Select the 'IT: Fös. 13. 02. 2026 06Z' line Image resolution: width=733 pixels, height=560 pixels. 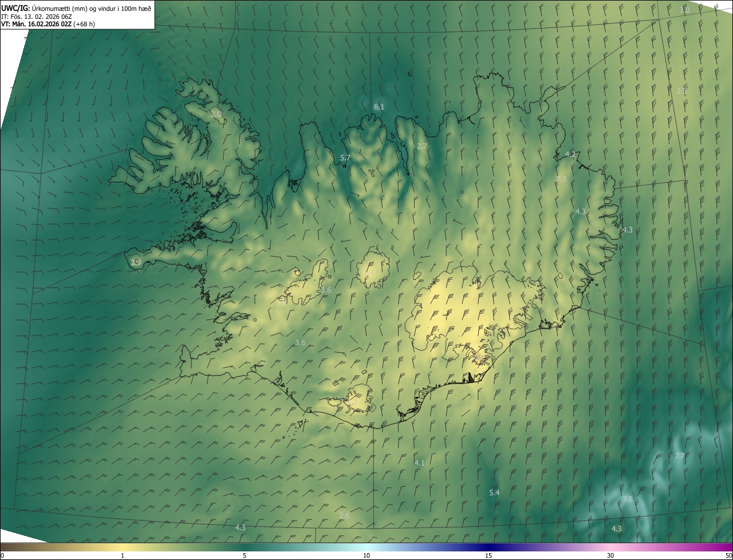coord(36,17)
